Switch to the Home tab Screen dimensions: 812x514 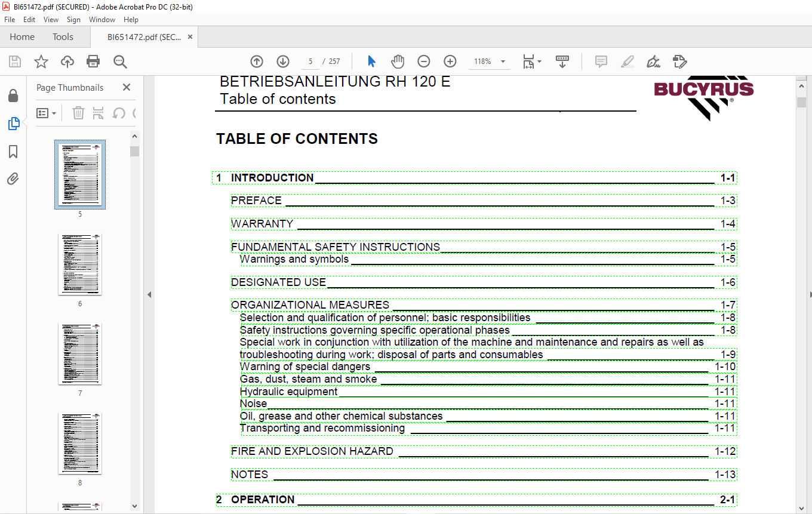coord(22,37)
